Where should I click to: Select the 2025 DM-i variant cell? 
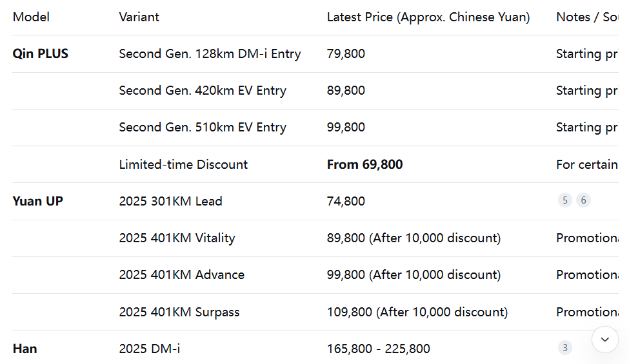click(150, 349)
